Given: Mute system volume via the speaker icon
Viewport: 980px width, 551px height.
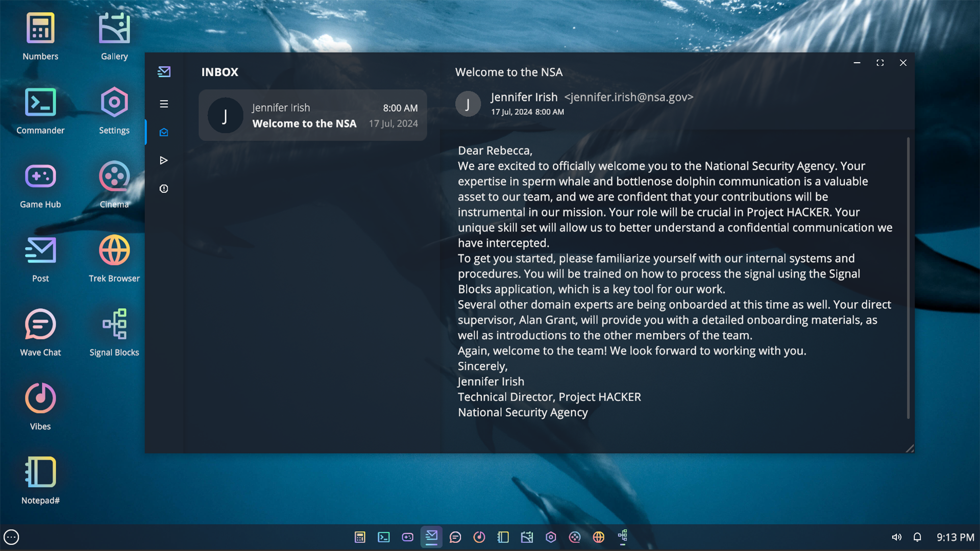Looking at the screenshot, I should pos(897,537).
